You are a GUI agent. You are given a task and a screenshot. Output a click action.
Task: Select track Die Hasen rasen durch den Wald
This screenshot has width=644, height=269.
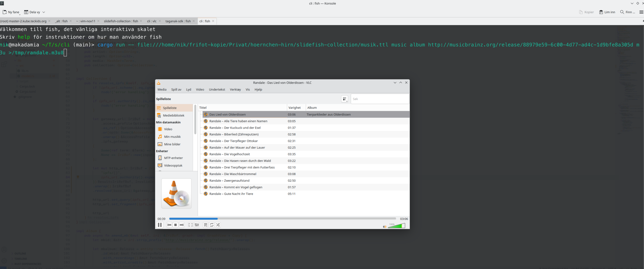tap(306, 161)
